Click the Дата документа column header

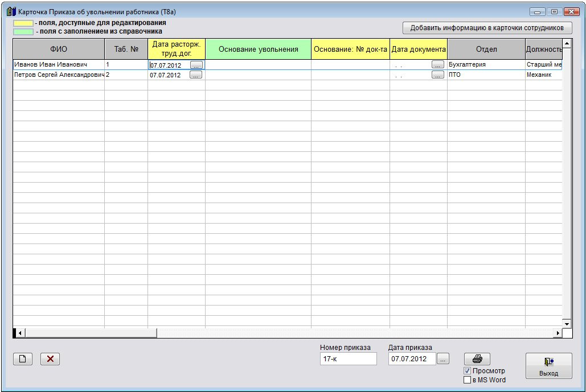(419, 49)
